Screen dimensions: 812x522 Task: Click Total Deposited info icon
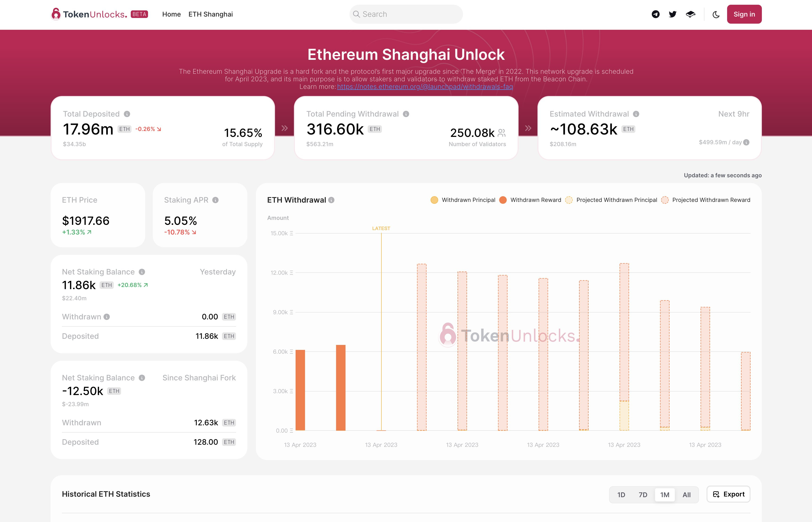127,114
